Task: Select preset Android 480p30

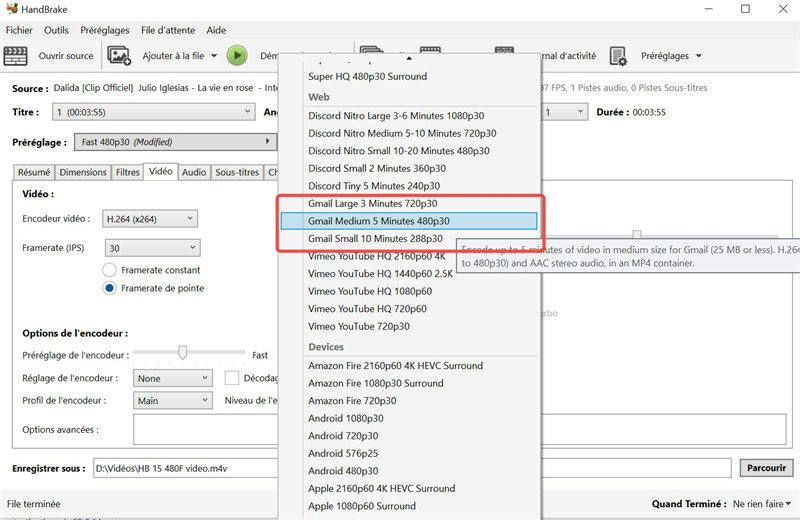Action: tap(343, 471)
